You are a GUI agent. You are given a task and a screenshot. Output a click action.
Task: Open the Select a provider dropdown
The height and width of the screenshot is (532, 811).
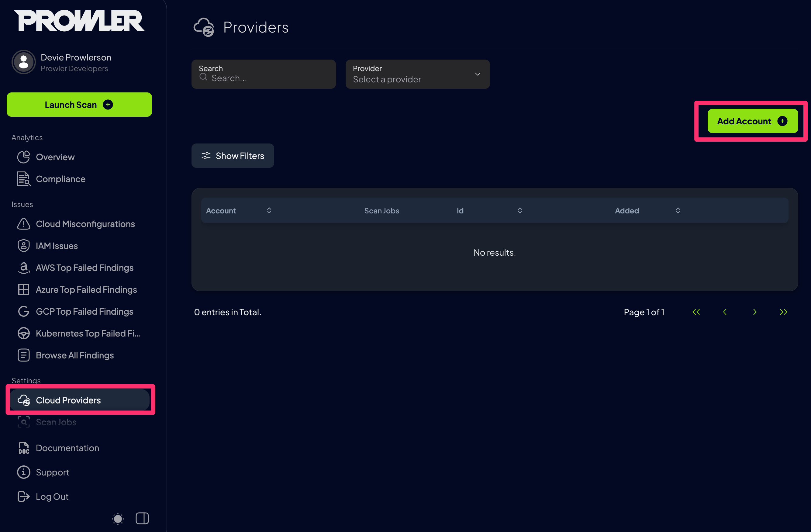coord(417,74)
